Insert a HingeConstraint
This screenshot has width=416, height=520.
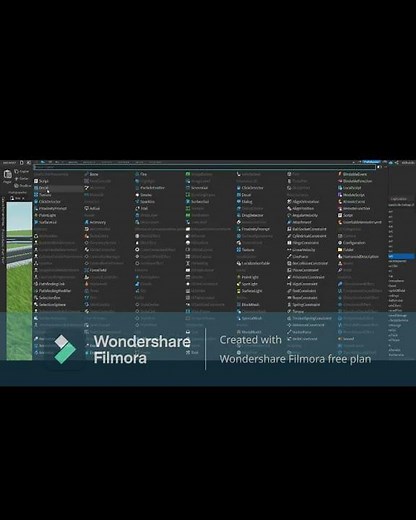(x=303, y=243)
